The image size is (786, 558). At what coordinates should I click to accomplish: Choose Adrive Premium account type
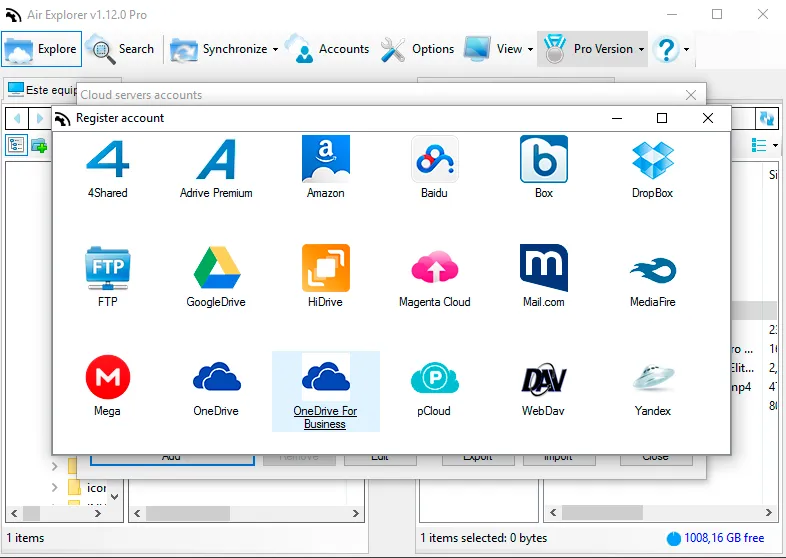(216, 169)
